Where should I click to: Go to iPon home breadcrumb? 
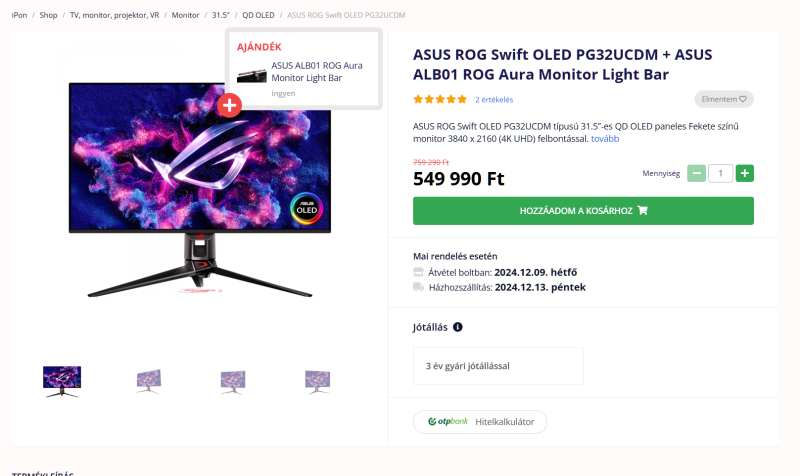click(x=19, y=16)
